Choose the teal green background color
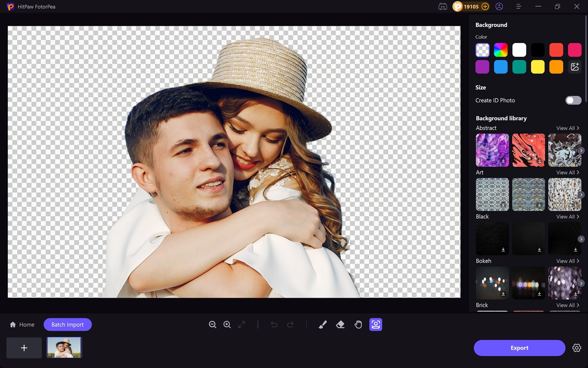Viewport: 588px width, 368px height. (x=519, y=67)
